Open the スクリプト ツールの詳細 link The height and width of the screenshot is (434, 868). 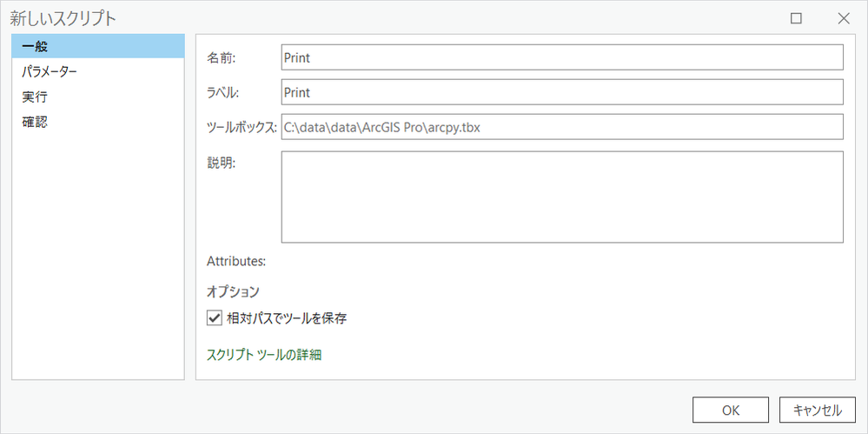[264, 355]
